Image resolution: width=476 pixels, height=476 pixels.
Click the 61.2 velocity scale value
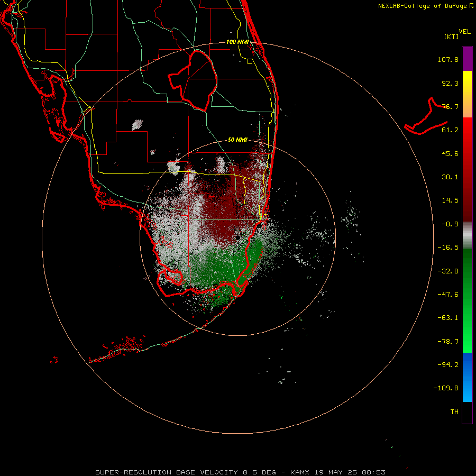point(450,130)
